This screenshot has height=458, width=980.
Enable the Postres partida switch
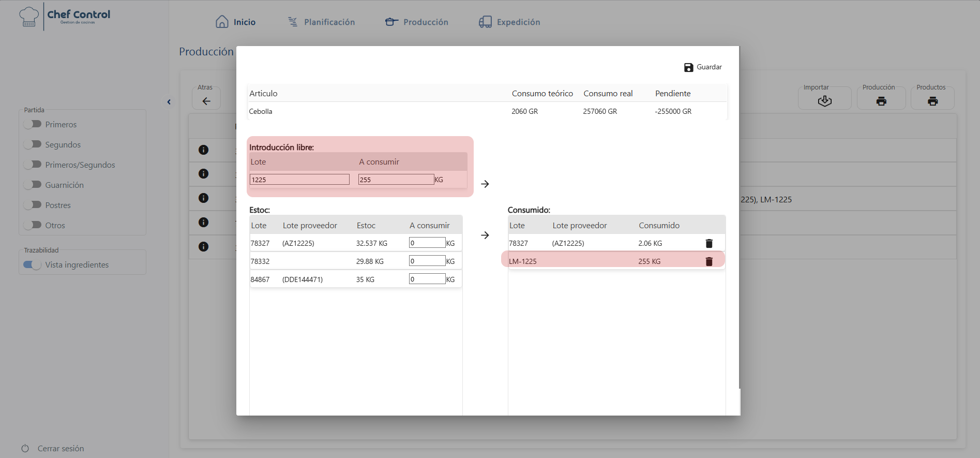tap(33, 205)
